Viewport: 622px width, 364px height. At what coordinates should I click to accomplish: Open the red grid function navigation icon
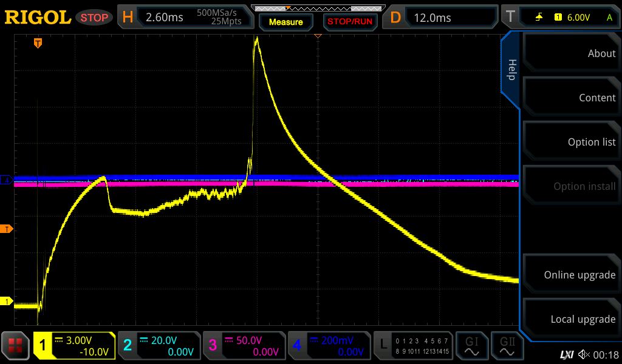click(16, 346)
